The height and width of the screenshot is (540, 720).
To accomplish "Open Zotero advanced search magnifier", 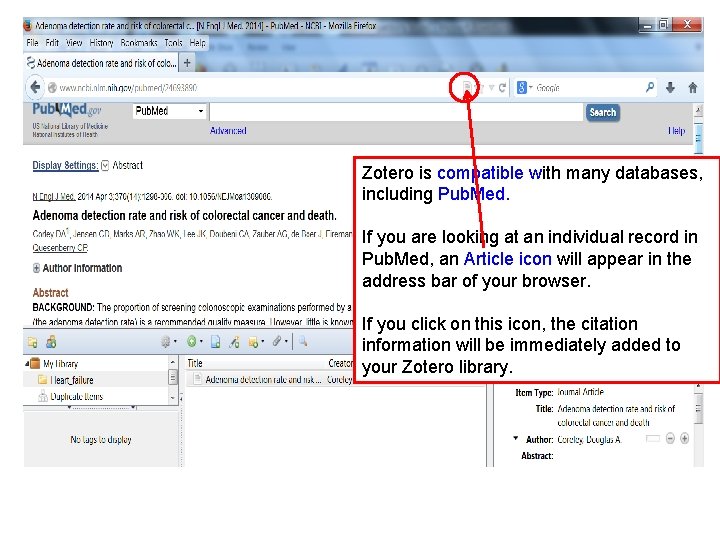I will click(x=303, y=341).
